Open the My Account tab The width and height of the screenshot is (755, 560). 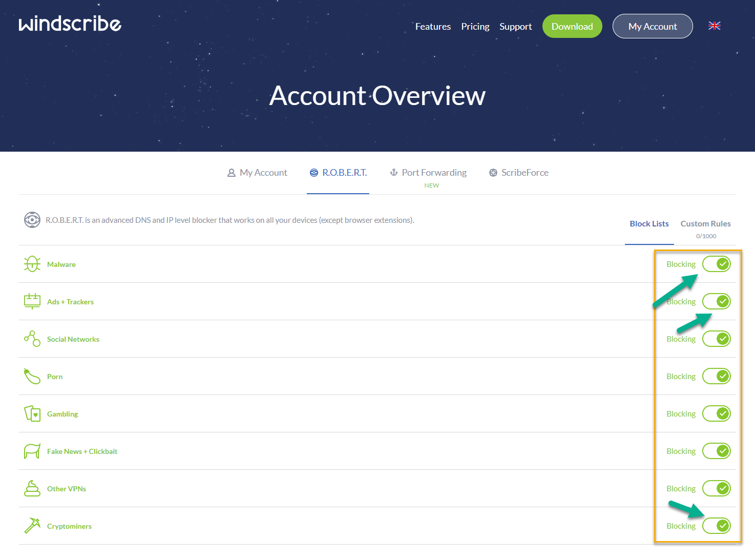pyautogui.click(x=257, y=173)
